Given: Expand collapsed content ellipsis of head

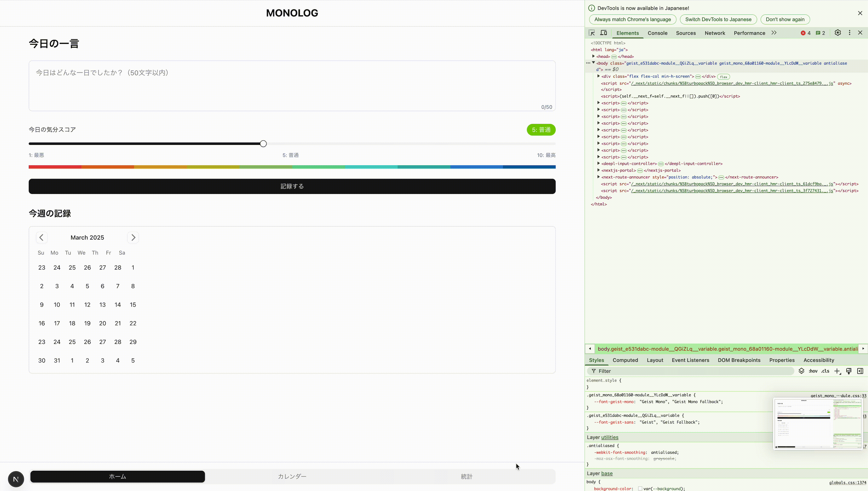Looking at the screenshot, I should (x=614, y=57).
